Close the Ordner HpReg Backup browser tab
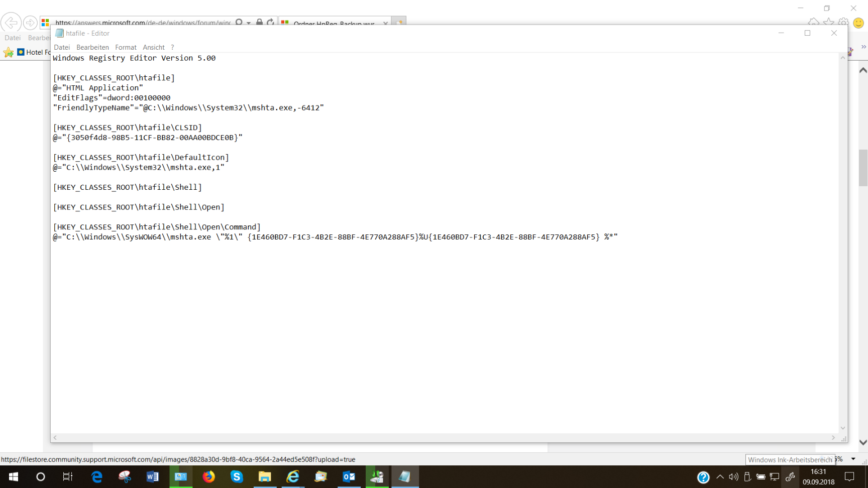The width and height of the screenshot is (868, 488). tap(385, 23)
